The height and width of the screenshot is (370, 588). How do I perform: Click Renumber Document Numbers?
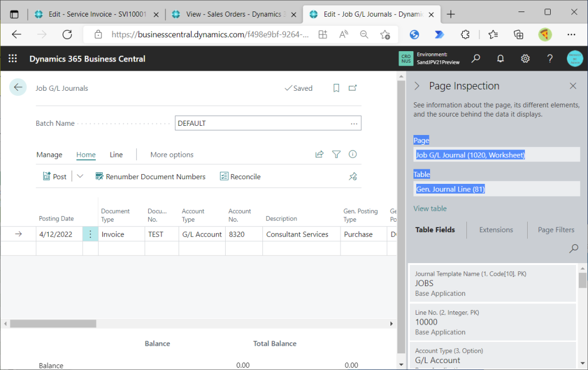(150, 176)
